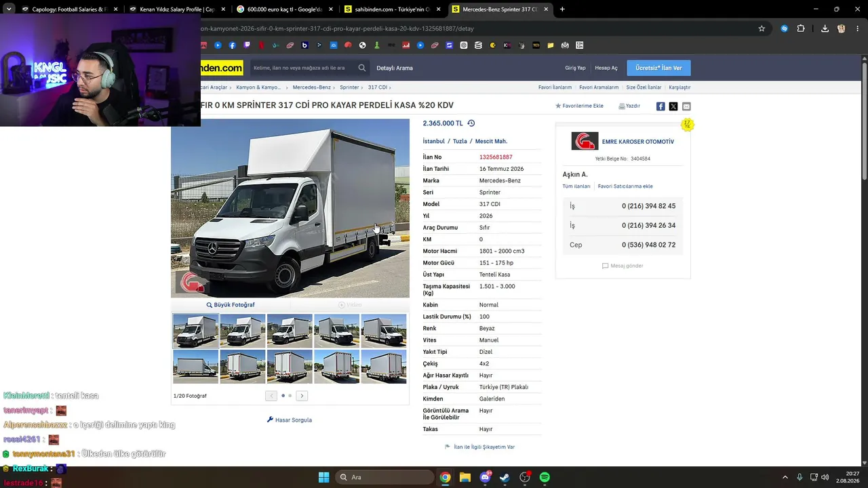Open Favori İlanlarım link
Image resolution: width=868 pixels, height=488 pixels.
click(x=555, y=87)
